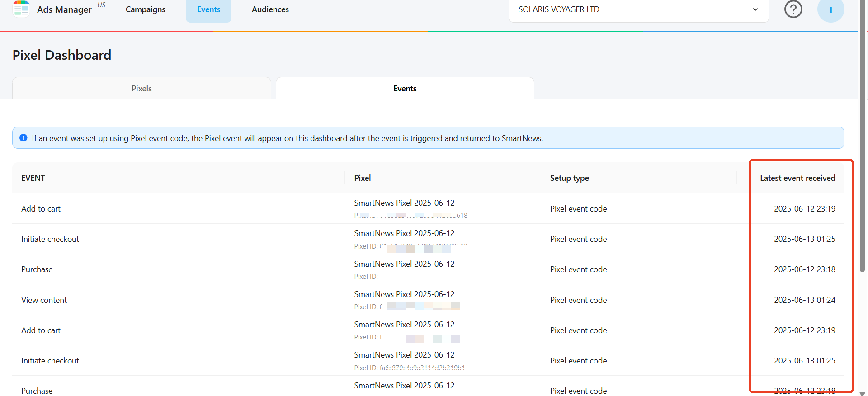Click Latest event received column header
The image size is (868, 396).
[797, 178]
